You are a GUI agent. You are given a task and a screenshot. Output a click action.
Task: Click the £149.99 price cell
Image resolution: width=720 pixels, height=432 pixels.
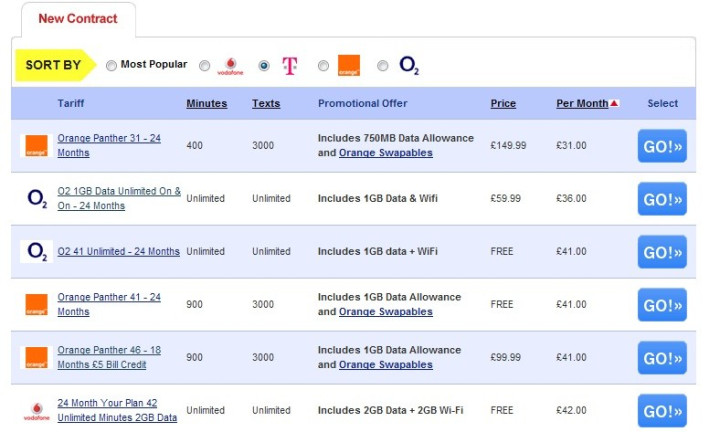pyautogui.click(x=508, y=146)
